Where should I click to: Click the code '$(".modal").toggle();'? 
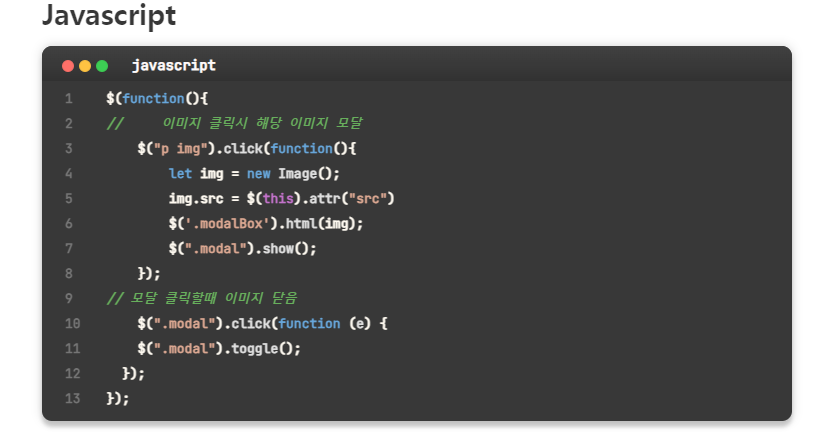coord(219,349)
